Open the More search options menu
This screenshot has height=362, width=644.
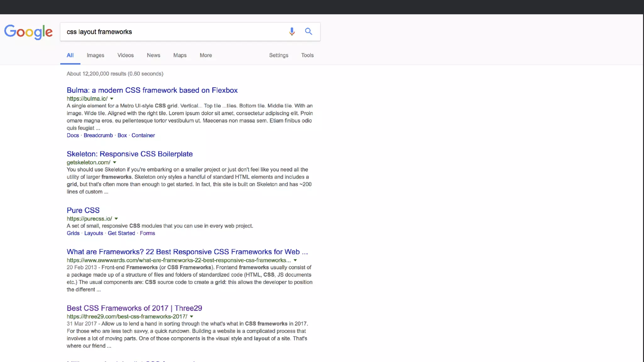pyautogui.click(x=206, y=55)
